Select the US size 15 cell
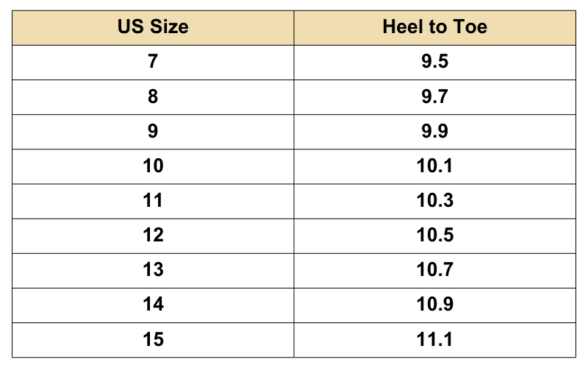The height and width of the screenshot is (368, 588). [x=153, y=339]
